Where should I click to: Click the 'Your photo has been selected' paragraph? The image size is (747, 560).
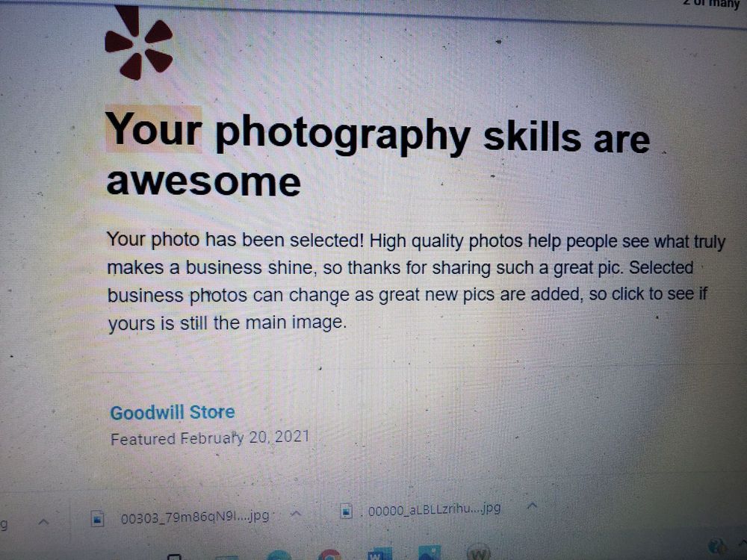click(x=416, y=281)
